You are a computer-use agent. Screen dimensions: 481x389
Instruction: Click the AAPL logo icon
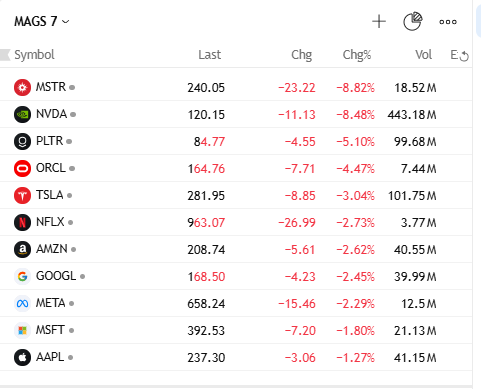click(22, 357)
